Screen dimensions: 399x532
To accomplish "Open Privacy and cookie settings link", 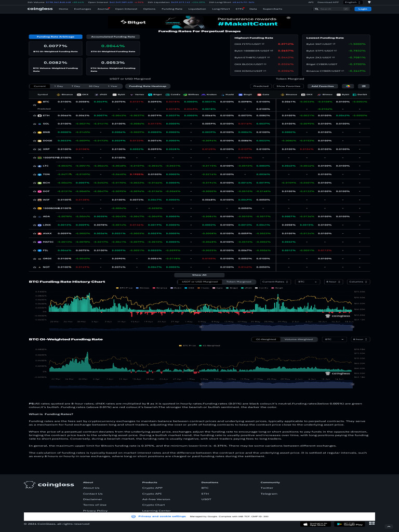I will [162, 516].
